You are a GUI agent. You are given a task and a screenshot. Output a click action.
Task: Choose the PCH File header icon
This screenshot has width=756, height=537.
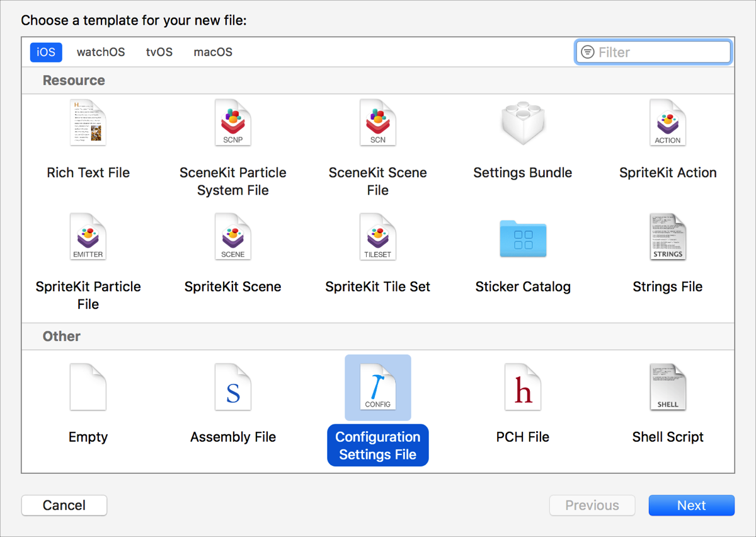coord(523,387)
